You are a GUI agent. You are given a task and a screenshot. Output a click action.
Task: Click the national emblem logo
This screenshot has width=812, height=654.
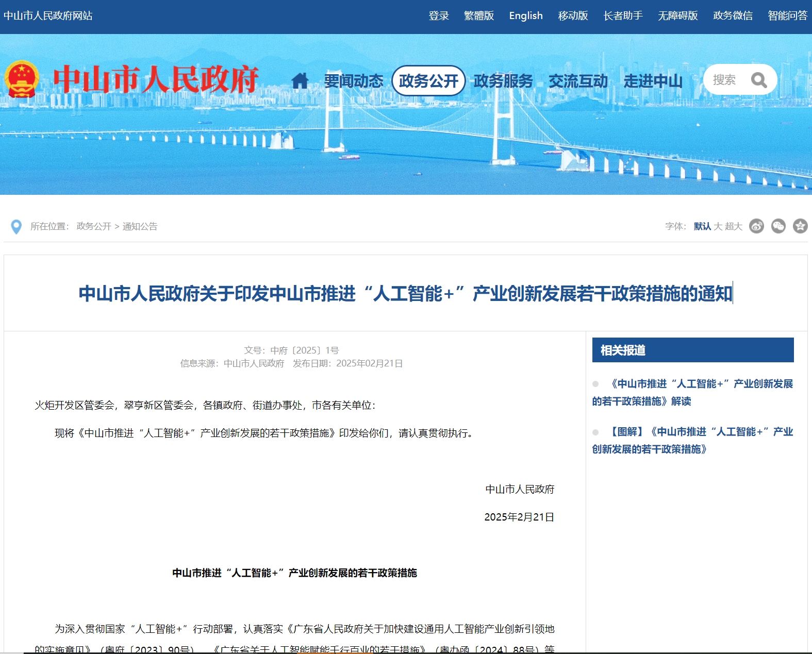click(22, 79)
